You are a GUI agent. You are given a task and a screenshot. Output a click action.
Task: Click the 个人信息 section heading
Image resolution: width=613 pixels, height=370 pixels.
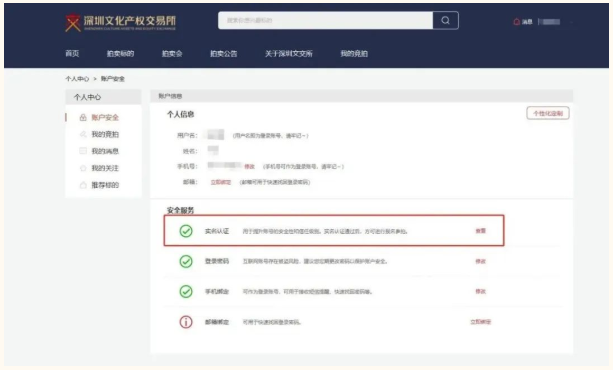tap(181, 114)
